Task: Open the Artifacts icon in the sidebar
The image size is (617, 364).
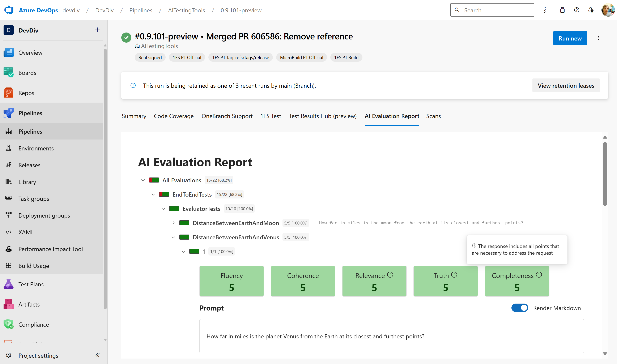Action: [x=9, y=304]
